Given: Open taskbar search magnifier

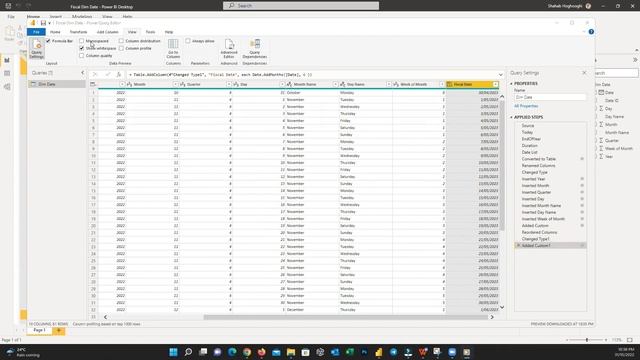Looking at the screenshot, I should [188, 352].
